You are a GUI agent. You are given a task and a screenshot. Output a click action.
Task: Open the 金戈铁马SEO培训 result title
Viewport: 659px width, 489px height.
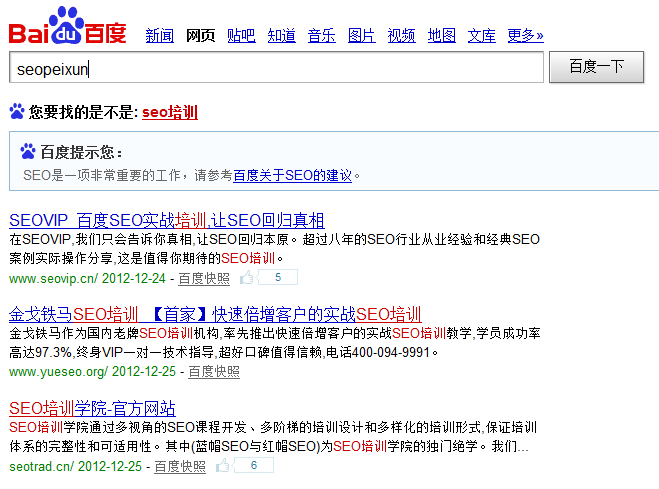(214, 314)
